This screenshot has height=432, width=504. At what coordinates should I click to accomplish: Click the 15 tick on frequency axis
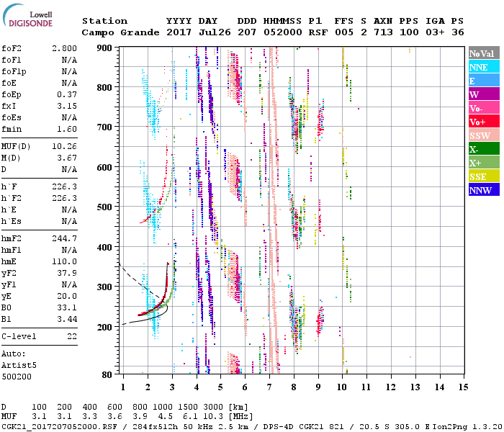coord(463,387)
